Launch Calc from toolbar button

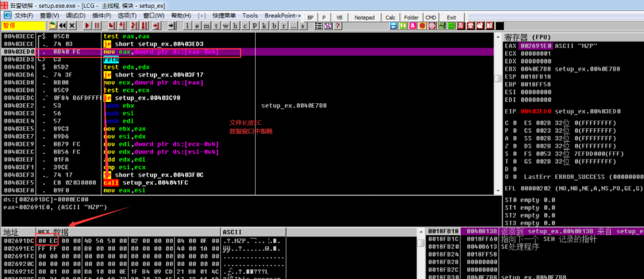(x=390, y=17)
